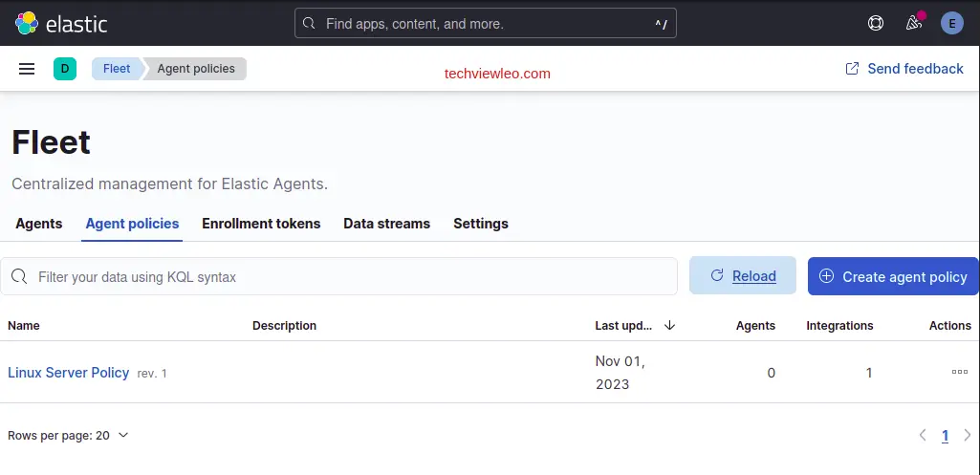Open the newsfeed celebration icon
This screenshot has height=475, width=980.
[x=914, y=23]
